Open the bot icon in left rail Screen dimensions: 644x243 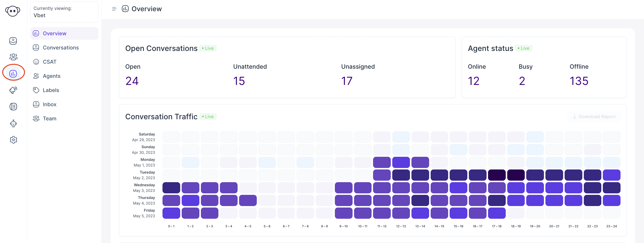(x=13, y=123)
